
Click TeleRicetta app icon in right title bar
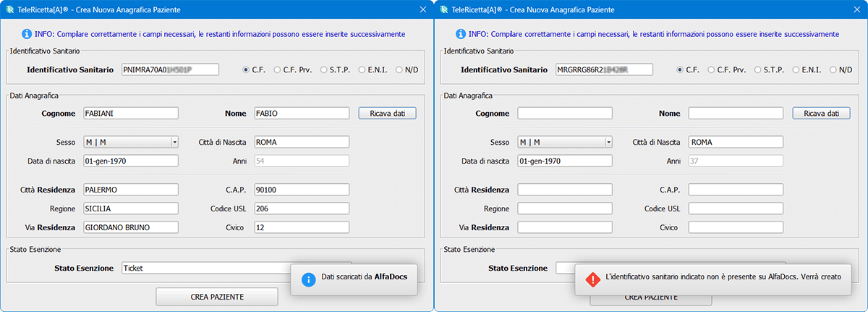tap(443, 10)
